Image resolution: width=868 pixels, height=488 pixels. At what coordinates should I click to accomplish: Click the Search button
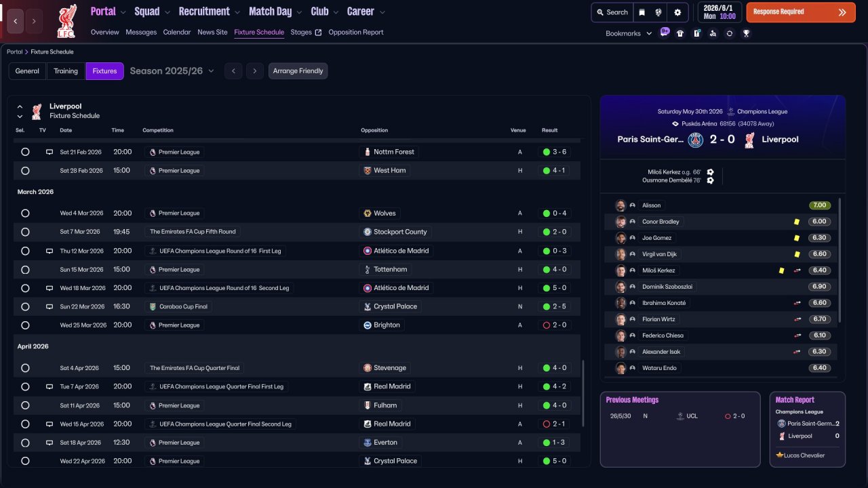pyautogui.click(x=612, y=12)
